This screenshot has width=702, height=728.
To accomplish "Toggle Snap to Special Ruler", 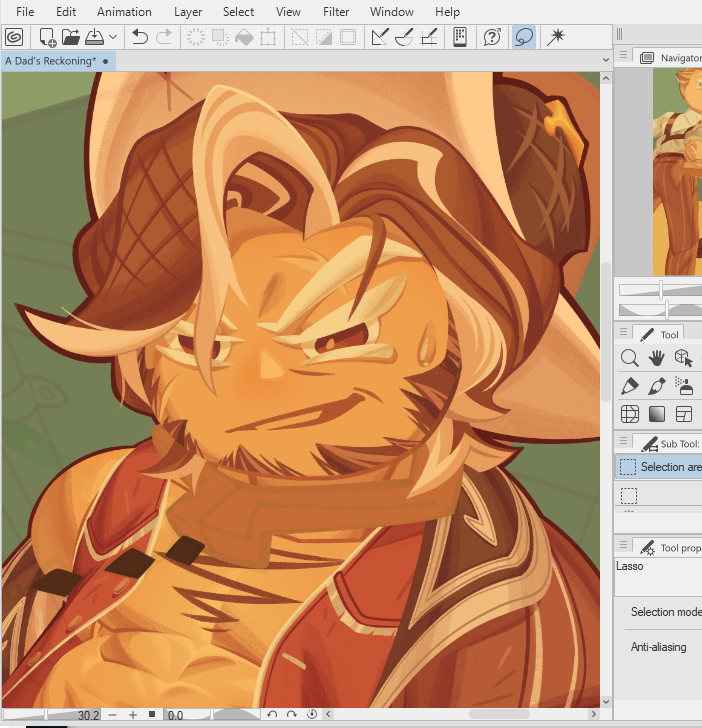I will coord(404,37).
